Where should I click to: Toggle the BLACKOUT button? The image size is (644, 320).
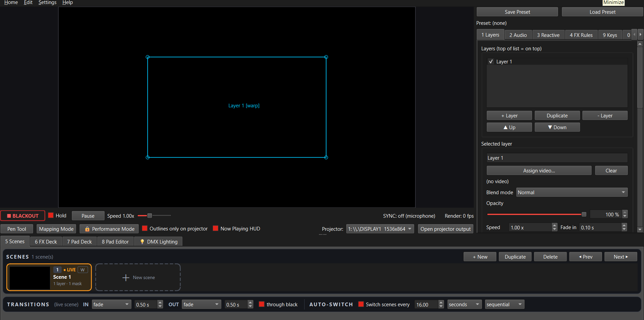point(23,216)
